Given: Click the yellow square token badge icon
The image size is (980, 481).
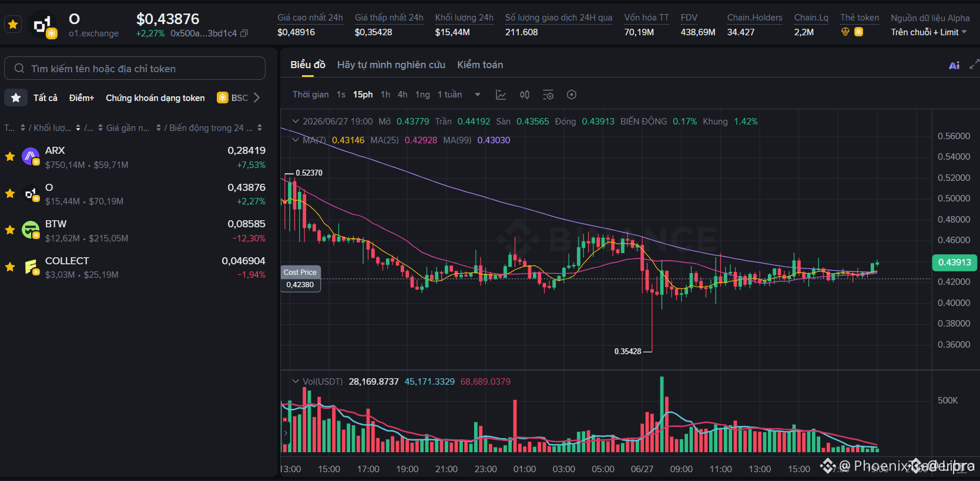Looking at the screenshot, I should tap(859, 32).
